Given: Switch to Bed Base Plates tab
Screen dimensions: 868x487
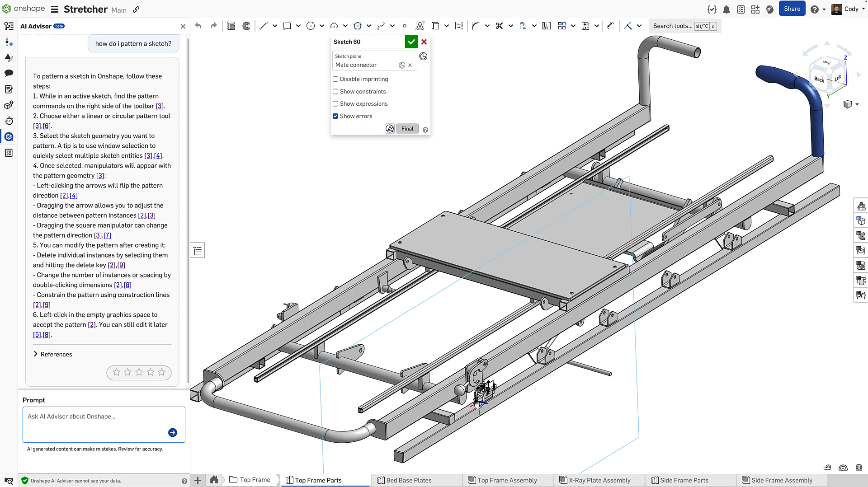Looking at the screenshot, I should (409, 480).
